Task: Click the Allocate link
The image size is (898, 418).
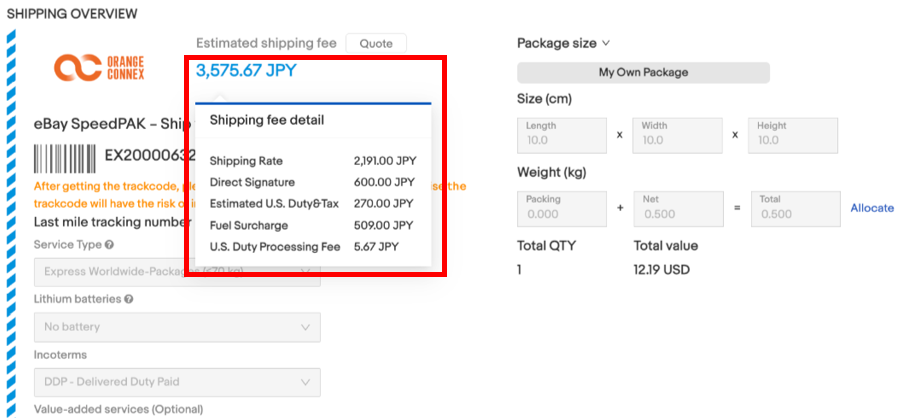Action: pos(872,208)
